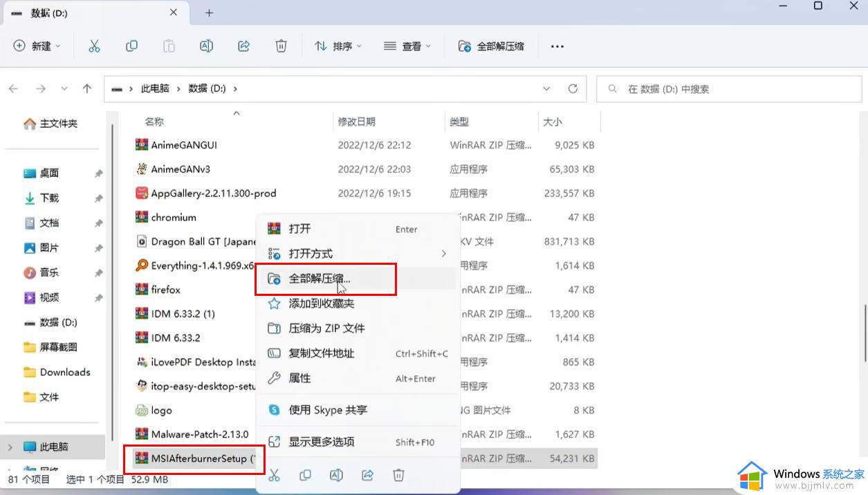Screen dimensions: 868x495
Task: Refresh the current folder
Action: [x=573, y=88]
